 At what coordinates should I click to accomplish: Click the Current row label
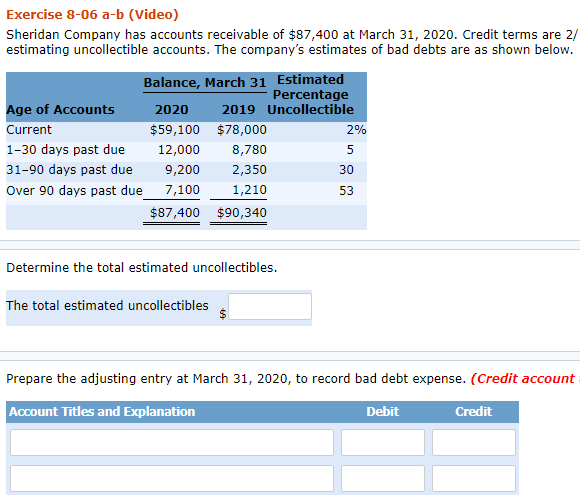click(x=29, y=130)
